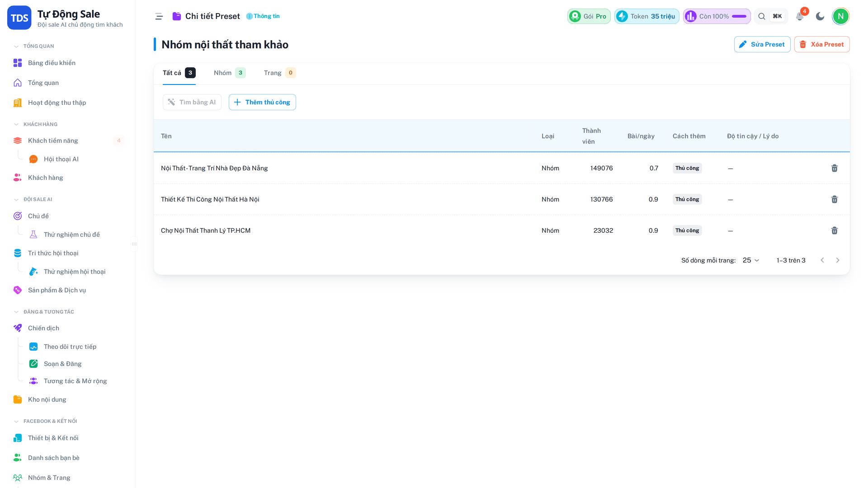
Task: Delete row Thiết Kế Thi Công Nội Thất Hà Nội
Action: pos(835,199)
